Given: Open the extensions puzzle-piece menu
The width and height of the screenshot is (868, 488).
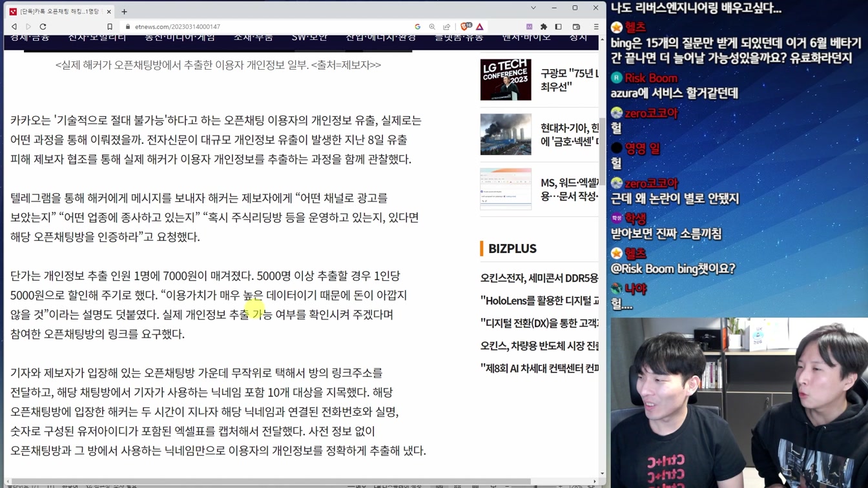Looking at the screenshot, I should click(544, 26).
